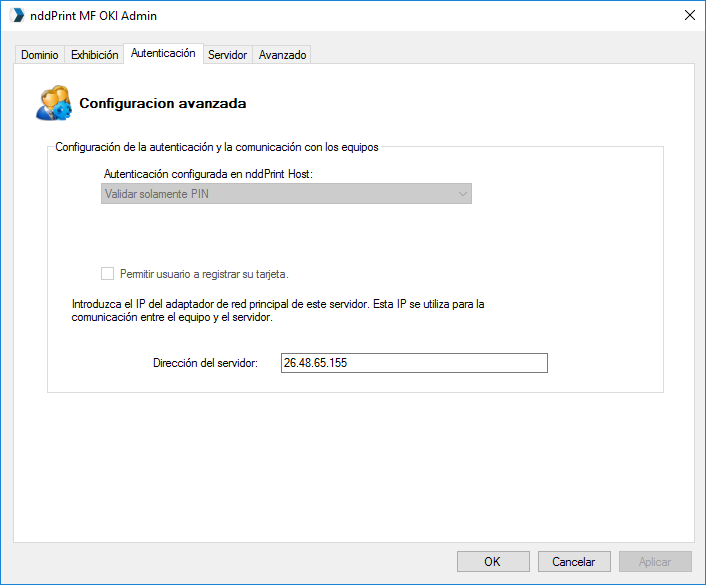The image size is (706, 585).
Task: Close the nddPrint MF OKI Admin window
Action: coord(689,15)
